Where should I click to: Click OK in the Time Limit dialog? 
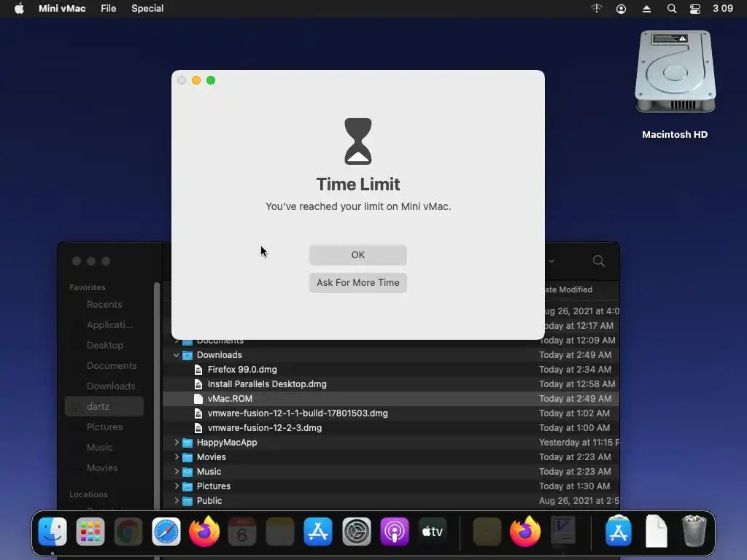(x=357, y=254)
